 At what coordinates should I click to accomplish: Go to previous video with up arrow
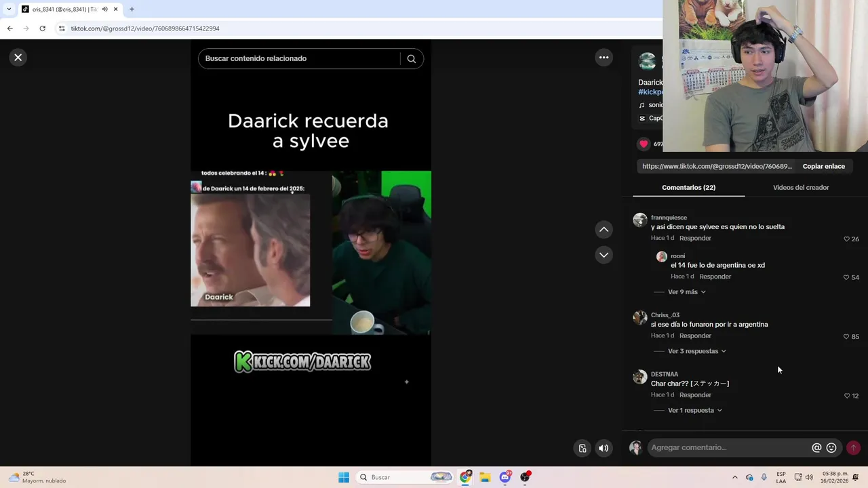tap(604, 230)
